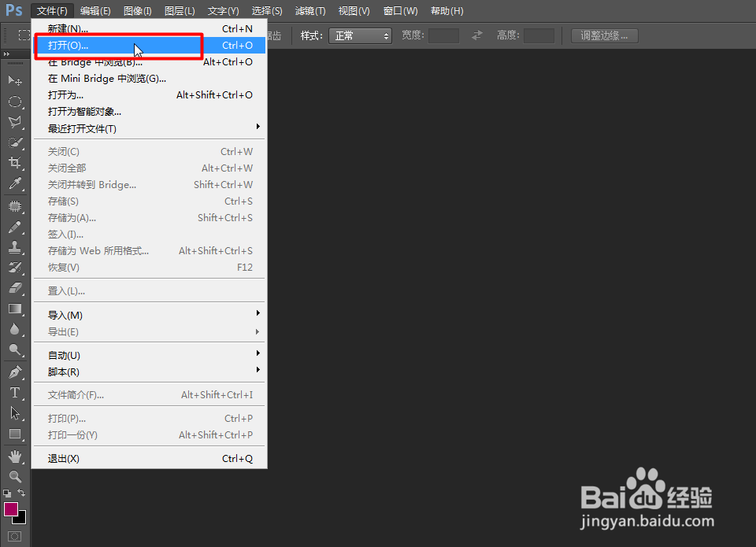This screenshot has width=756, height=547.
Task: Choose 新建(N)... menu item
Action: coord(150,28)
